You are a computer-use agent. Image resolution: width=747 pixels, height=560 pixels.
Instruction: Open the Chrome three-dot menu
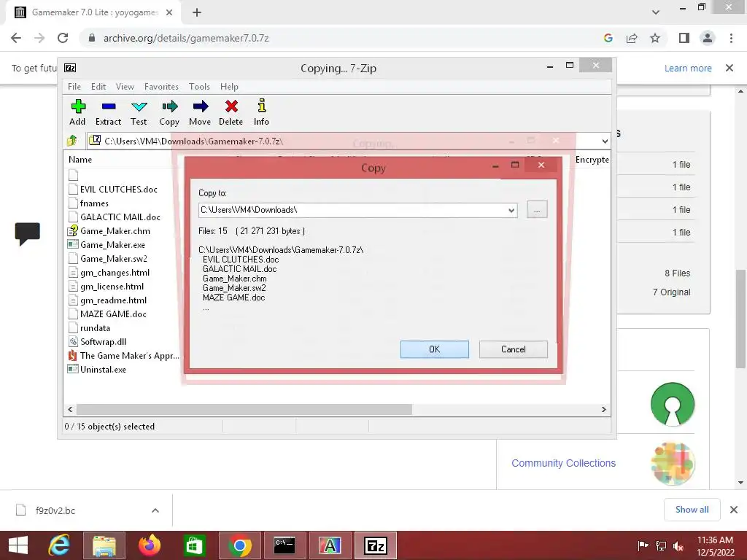point(731,38)
